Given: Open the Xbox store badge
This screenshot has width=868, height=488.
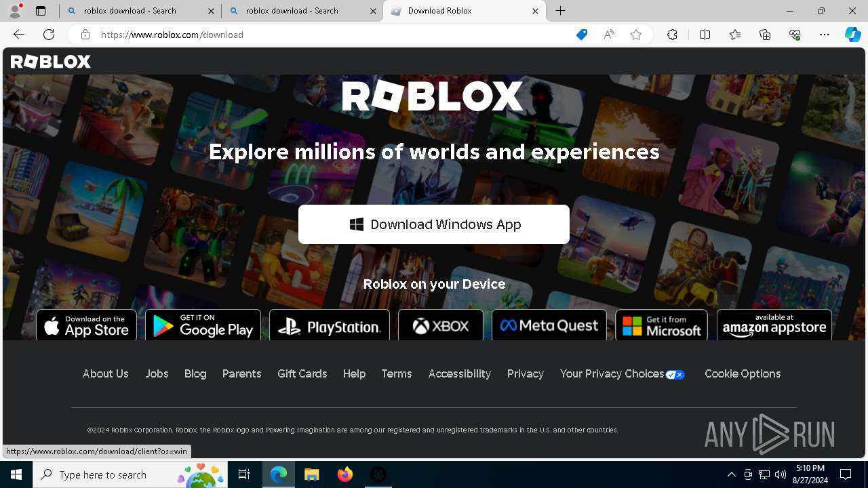Looking at the screenshot, I should tap(441, 325).
